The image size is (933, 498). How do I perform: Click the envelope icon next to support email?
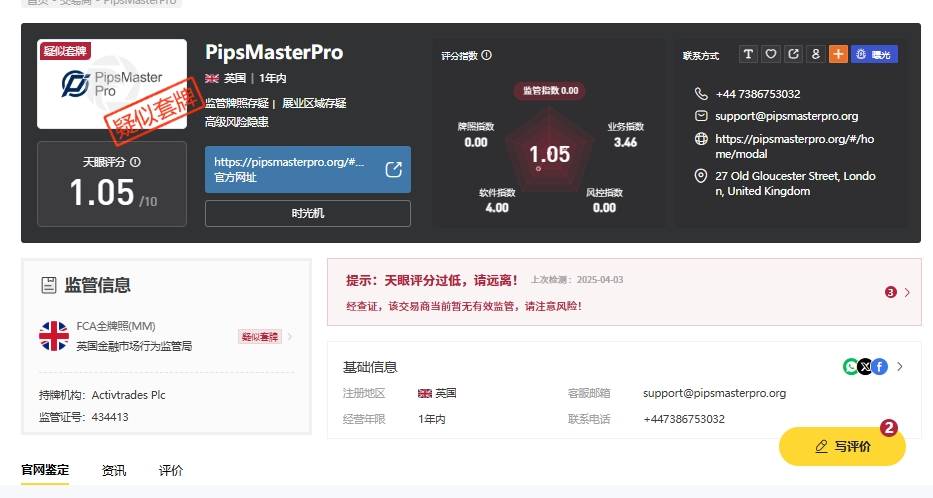[701, 116]
